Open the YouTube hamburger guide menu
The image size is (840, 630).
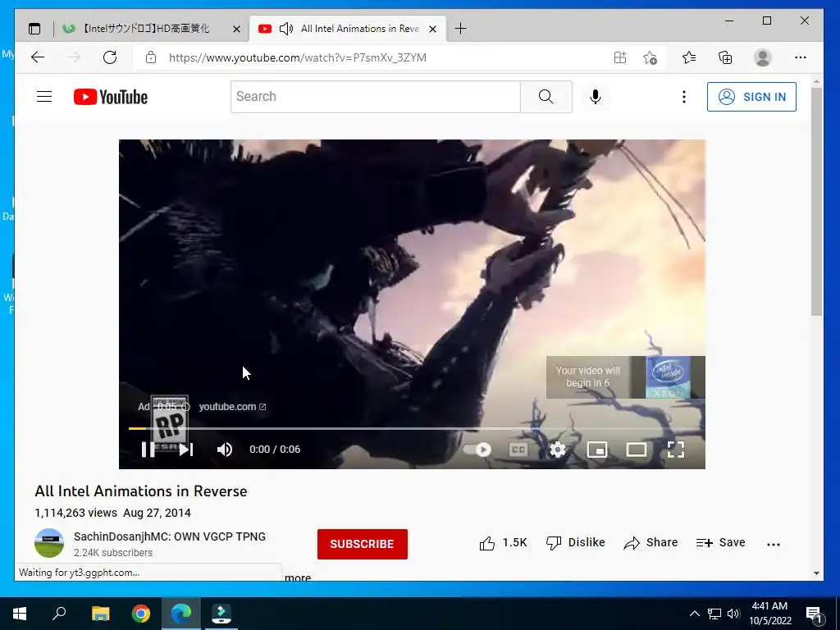44,97
